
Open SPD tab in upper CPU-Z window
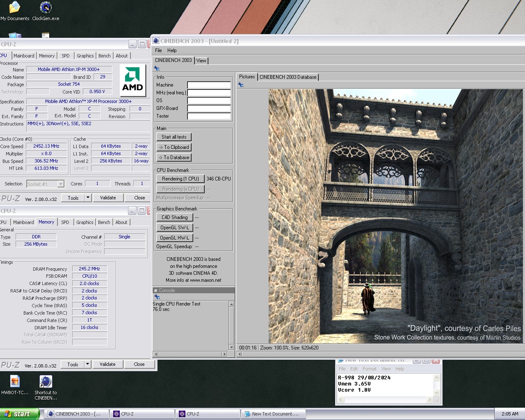(x=66, y=56)
